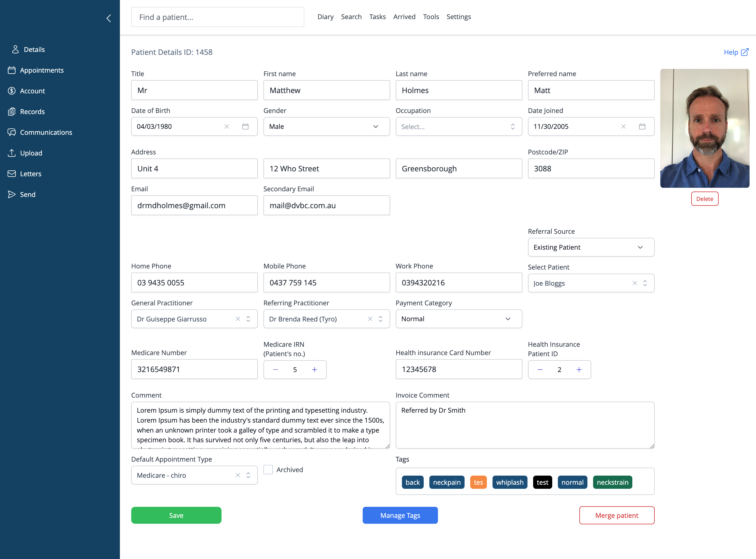The image size is (756, 559).
Task: Collapse the sidebar with the chevron arrow
Action: (x=109, y=18)
